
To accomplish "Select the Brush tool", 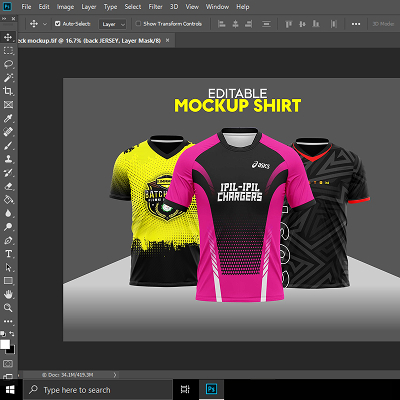I will coord(8,145).
